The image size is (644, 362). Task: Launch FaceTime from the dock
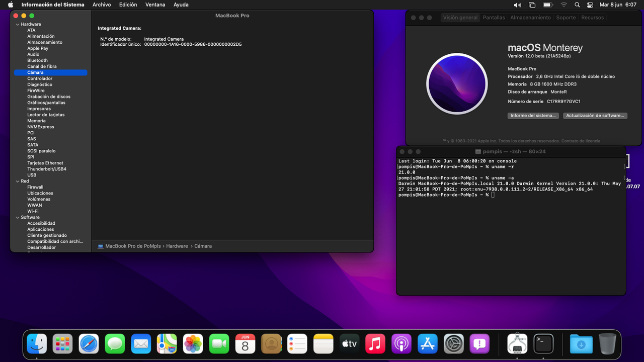[x=219, y=344]
